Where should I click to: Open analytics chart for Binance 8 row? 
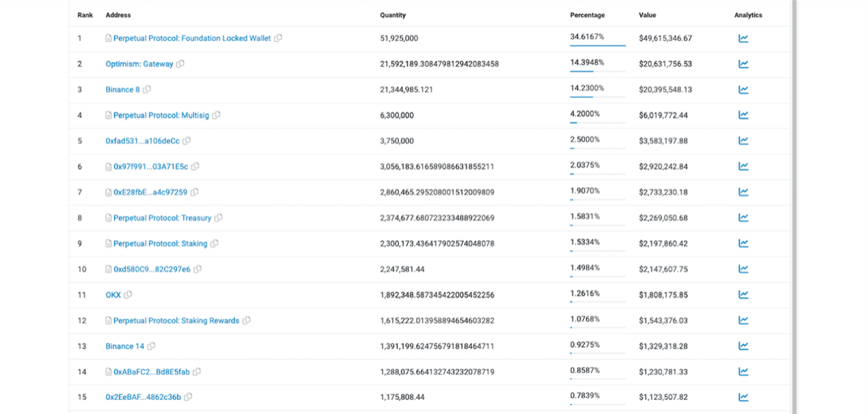point(743,89)
